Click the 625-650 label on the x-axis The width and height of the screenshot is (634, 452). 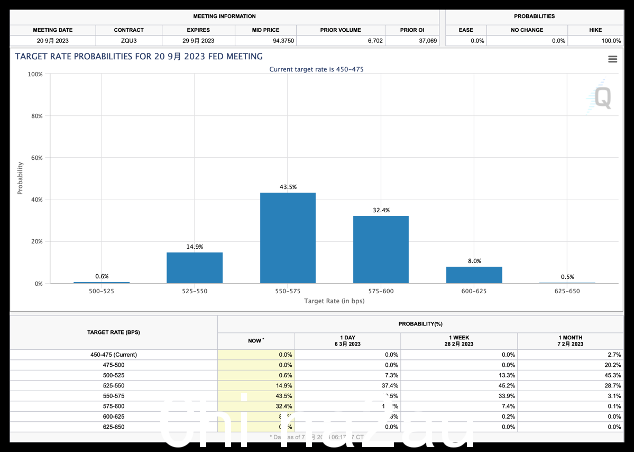tap(567, 291)
